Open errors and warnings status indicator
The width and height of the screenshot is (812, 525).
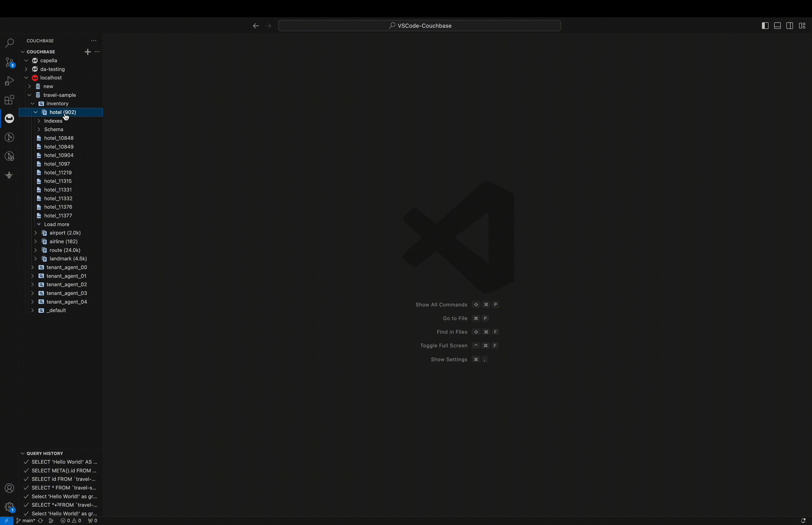(71, 521)
